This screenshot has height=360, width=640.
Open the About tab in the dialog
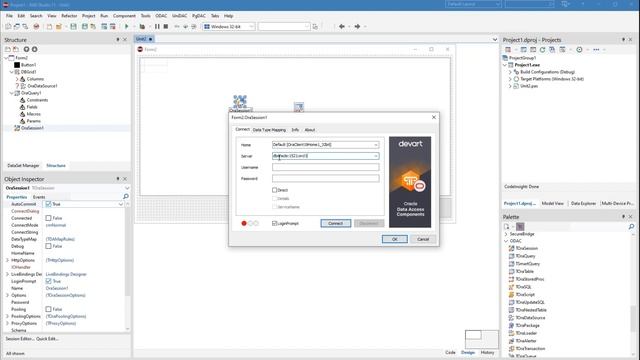click(x=310, y=130)
